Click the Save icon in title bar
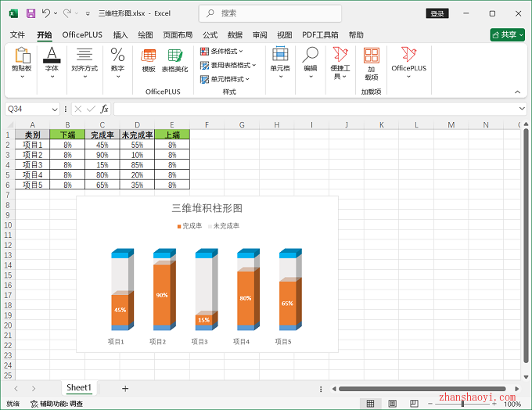This screenshot has height=410, width=532. (31, 13)
